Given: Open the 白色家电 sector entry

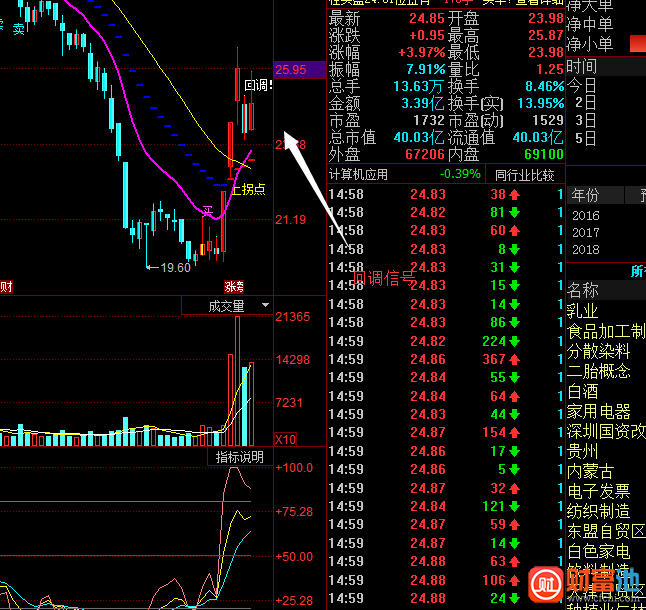Looking at the screenshot, I should pos(598,552).
